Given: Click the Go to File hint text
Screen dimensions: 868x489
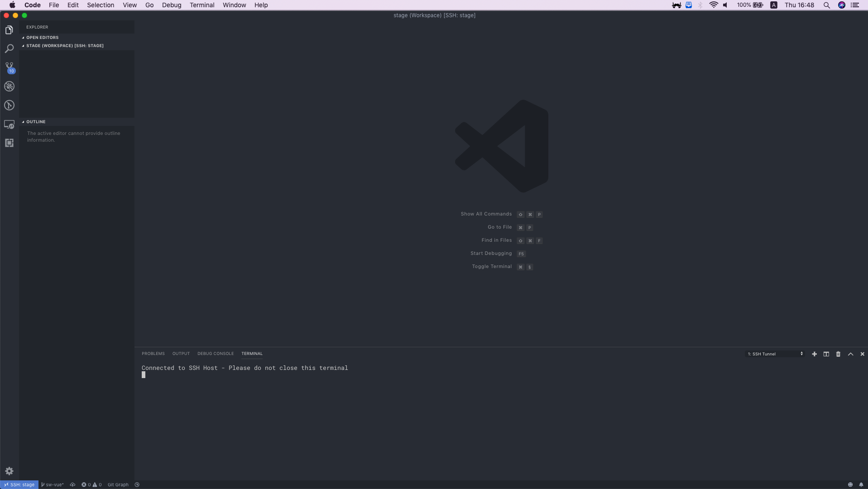Looking at the screenshot, I should pyautogui.click(x=499, y=227).
